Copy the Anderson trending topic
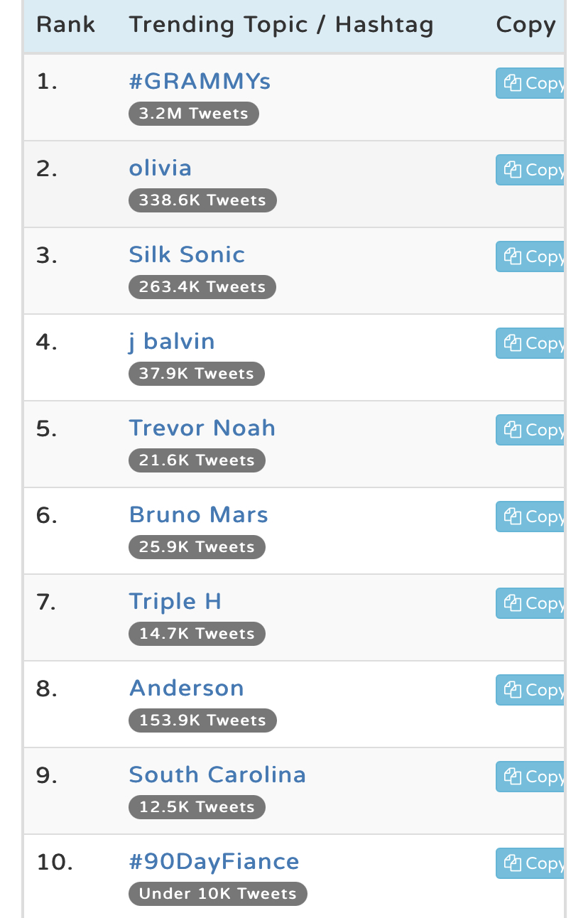This screenshot has height=918, width=588. pyautogui.click(x=530, y=690)
